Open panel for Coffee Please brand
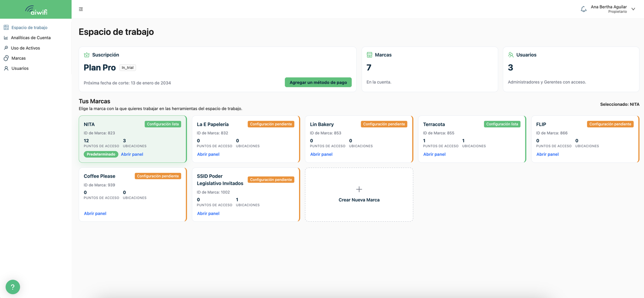This screenshot has height=298, width=644. [95, 213]
